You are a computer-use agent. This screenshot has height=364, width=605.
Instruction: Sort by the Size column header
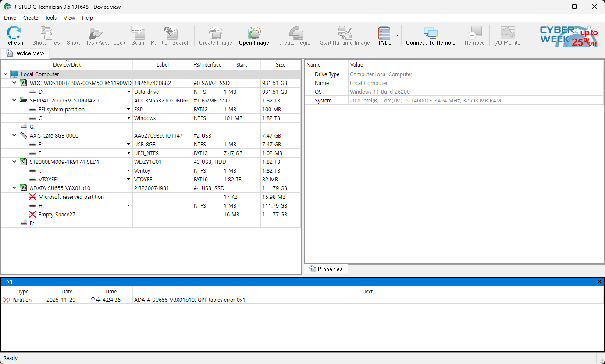tap(281, 65)
